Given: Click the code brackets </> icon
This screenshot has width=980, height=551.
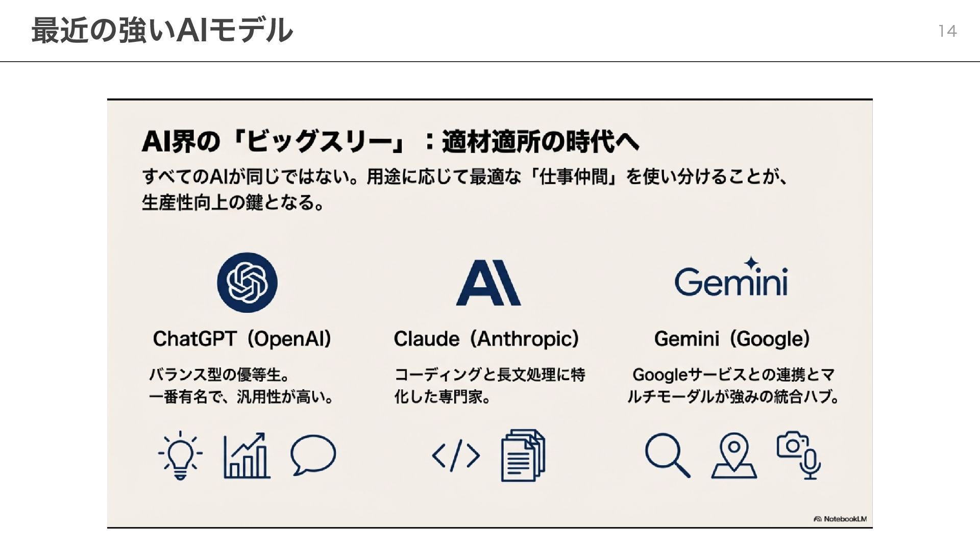Looking at the screenshot, I should coord(456,455).
